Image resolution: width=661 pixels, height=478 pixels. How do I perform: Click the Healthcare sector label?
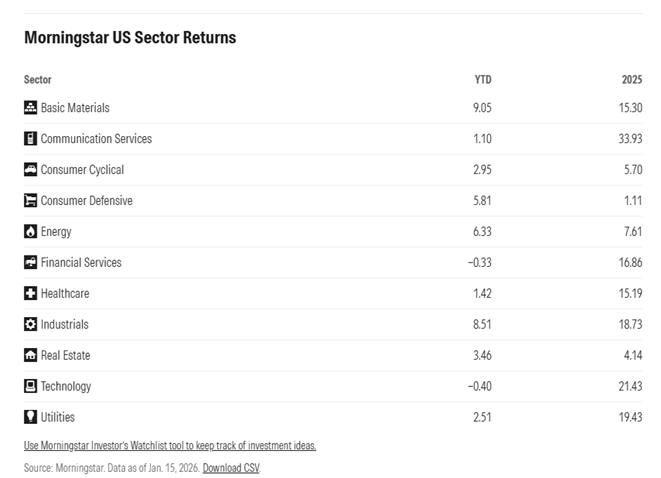[65, 294]
